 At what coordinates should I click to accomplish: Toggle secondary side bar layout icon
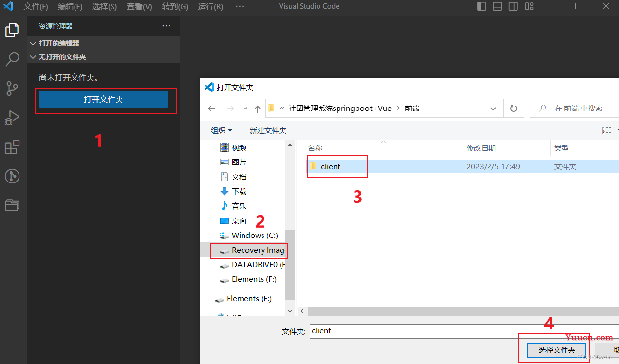click(x=513, y=6)
